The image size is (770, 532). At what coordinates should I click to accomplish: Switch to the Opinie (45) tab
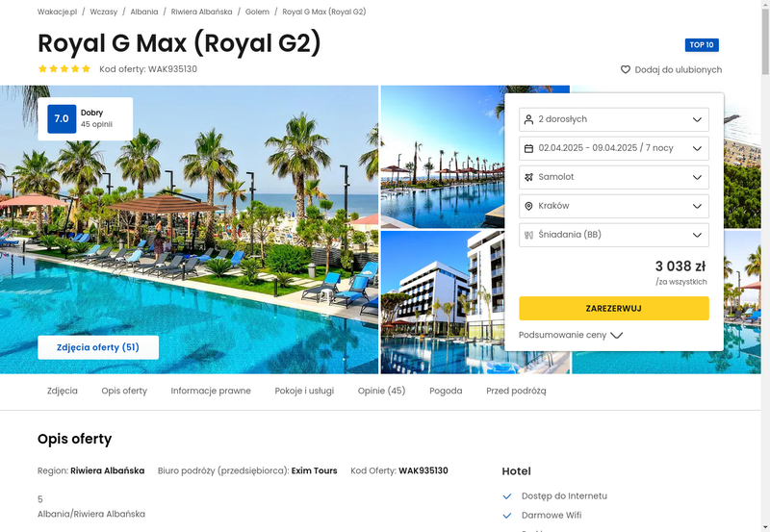381,391
